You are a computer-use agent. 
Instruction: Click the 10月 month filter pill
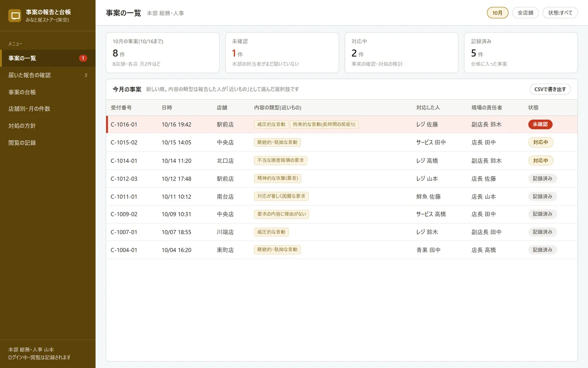point(498,13)
